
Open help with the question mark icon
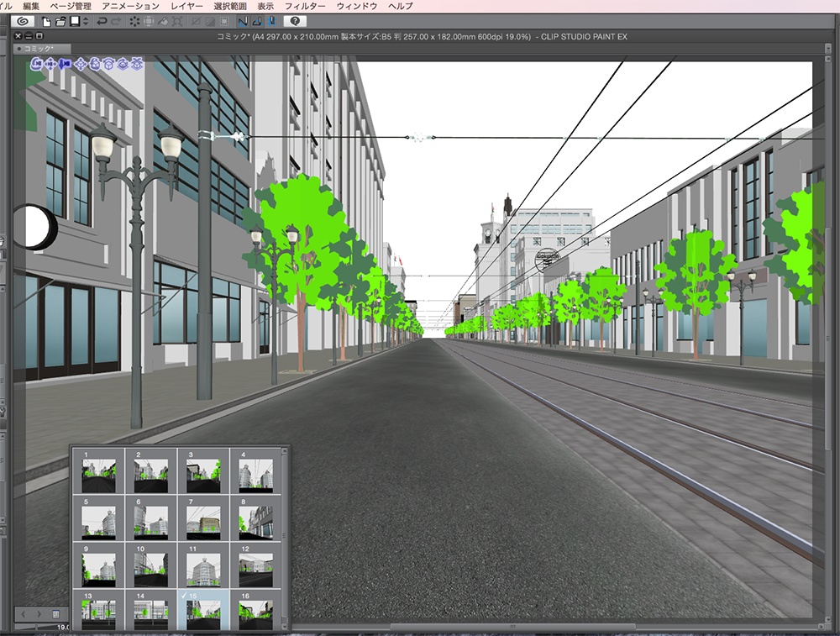(295, 21)
